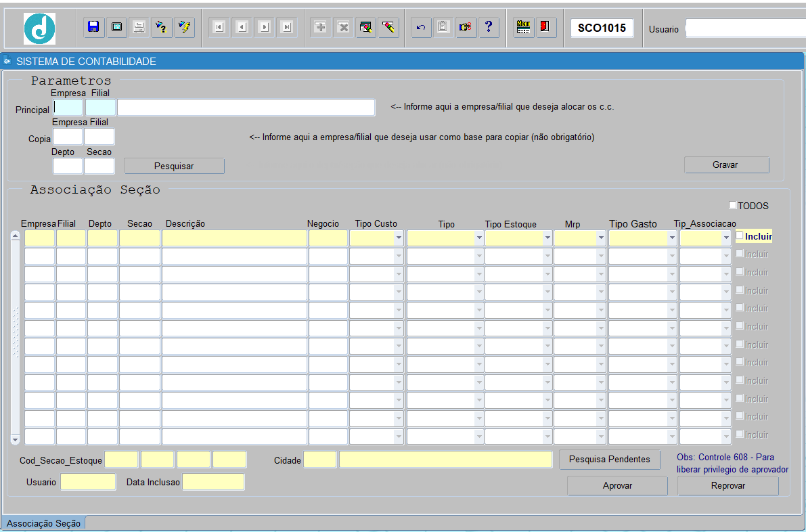Check the TODOS checkbox
The height and width of the screenshot is (532, 806).
click(x=733, y=205)
